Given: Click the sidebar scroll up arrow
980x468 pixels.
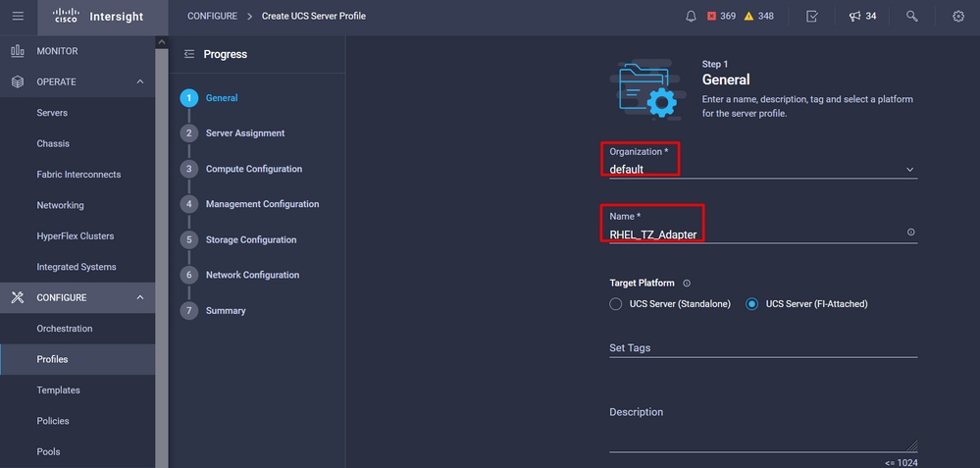Looking at the screenshot, I should coord(162,42).
